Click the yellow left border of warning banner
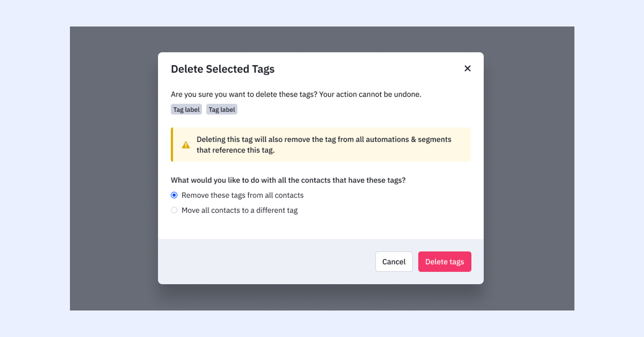Image resolution: width=644 pixels, height=337 pixels. (x=172, y=145)
